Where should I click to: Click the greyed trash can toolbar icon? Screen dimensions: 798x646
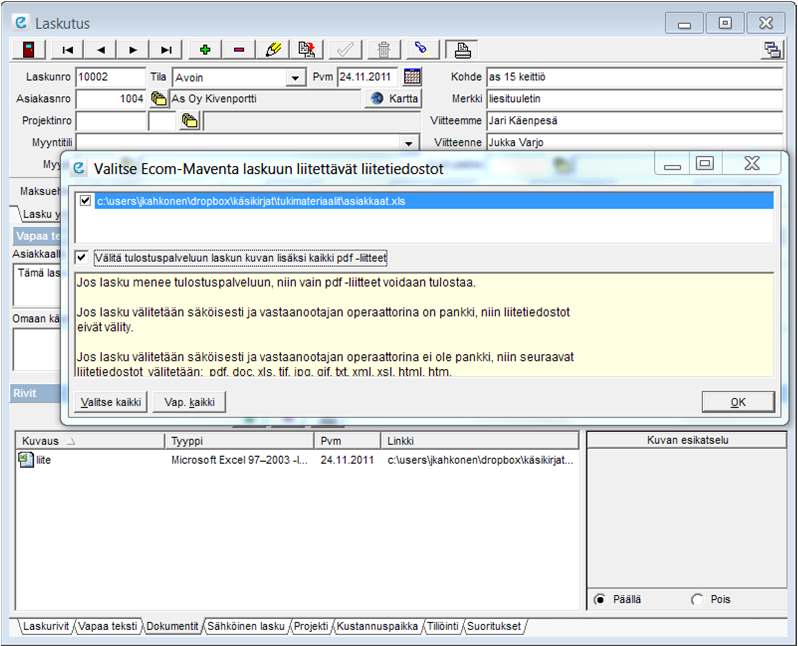point(384,50)
